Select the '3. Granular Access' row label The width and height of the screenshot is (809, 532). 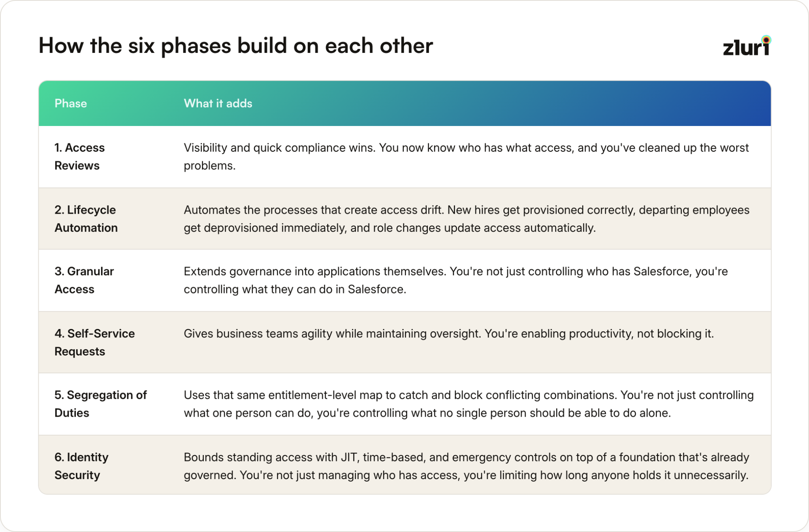(84, 280)
